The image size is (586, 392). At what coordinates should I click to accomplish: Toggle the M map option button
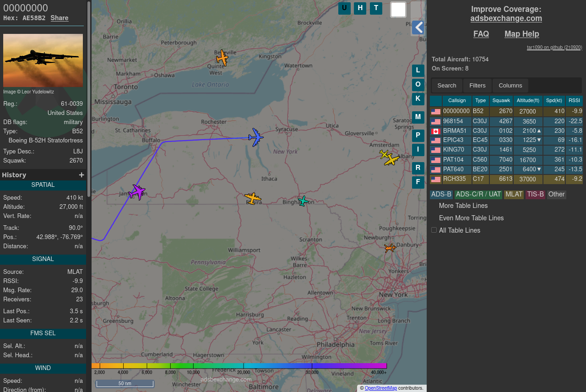click(x=418, y=117)
